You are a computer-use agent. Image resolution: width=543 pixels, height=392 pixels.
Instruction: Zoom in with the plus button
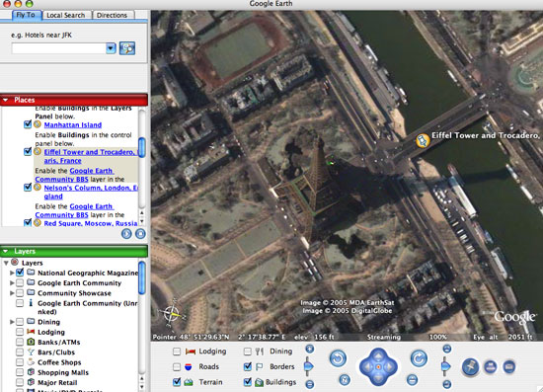pyautogui.click(x=310, y=349)
